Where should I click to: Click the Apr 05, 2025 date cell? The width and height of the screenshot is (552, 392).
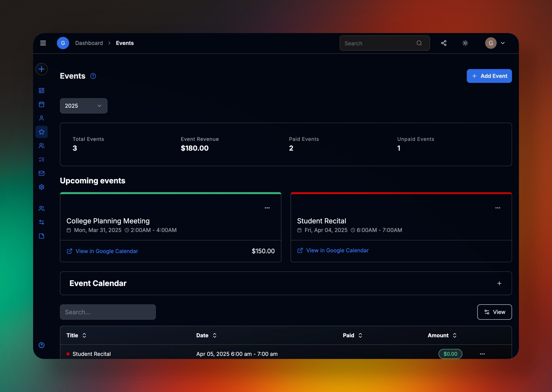click(x=237, y=354)
